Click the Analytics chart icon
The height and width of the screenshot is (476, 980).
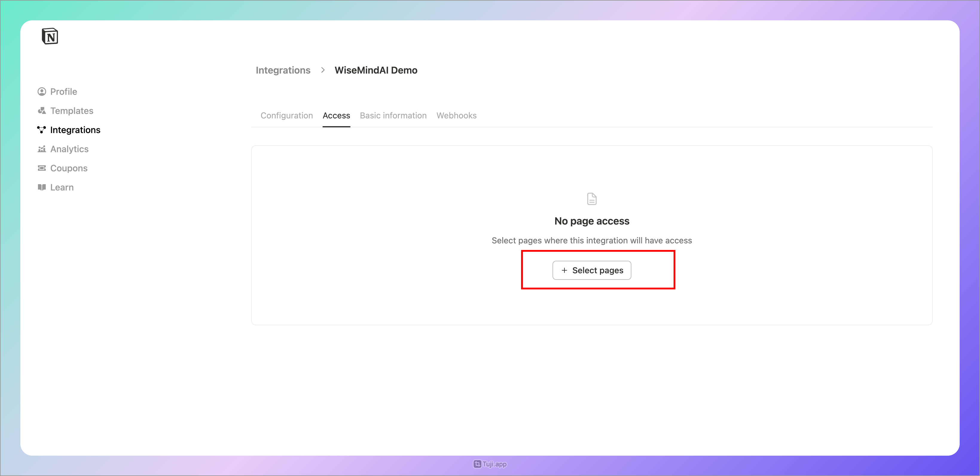[x=42, y=149]
